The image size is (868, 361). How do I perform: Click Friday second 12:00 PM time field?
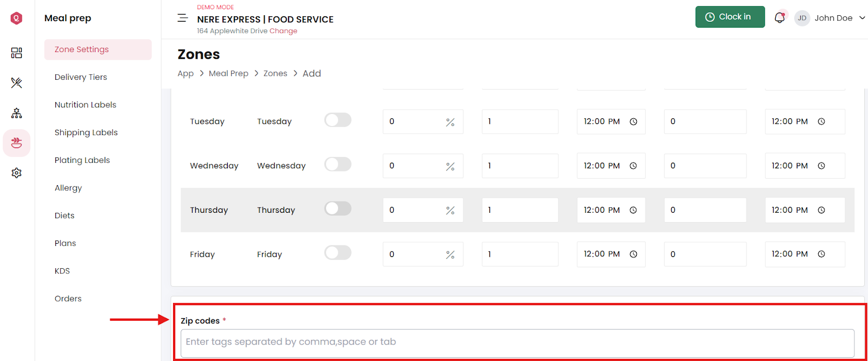pos(805,254)
